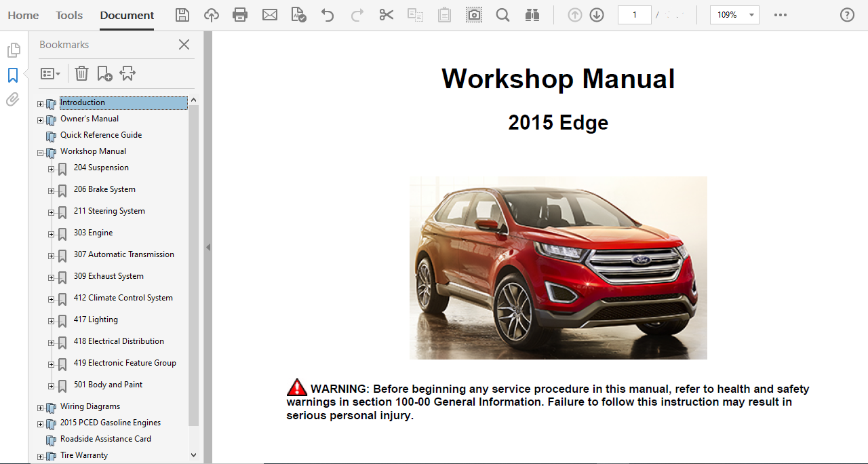
Task: Toggle the Bookmarks panel button
Action: pyautogui.click(x=13, y=75)
